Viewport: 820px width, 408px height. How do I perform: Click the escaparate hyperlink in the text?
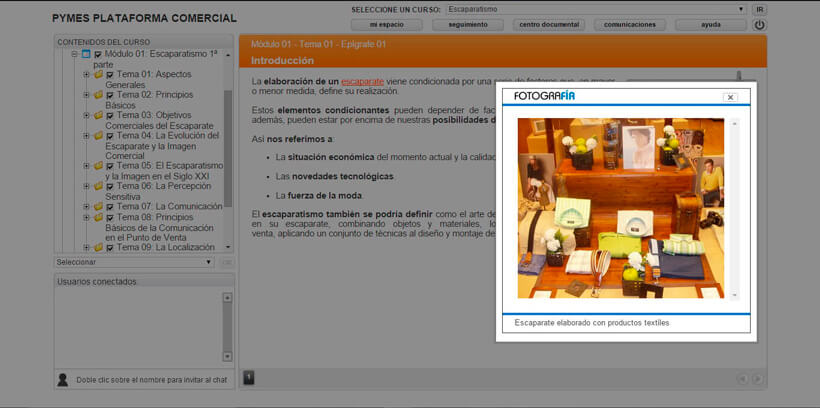coord(362,82)
